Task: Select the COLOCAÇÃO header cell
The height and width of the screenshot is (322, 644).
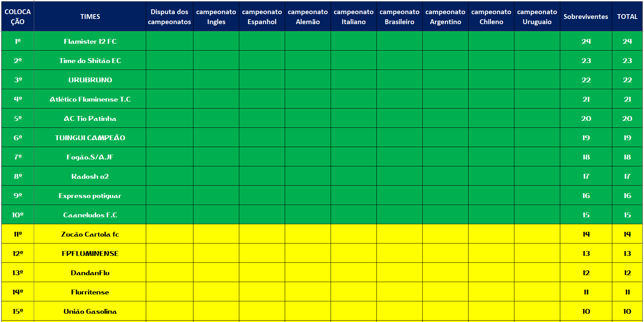Action: 18,17
